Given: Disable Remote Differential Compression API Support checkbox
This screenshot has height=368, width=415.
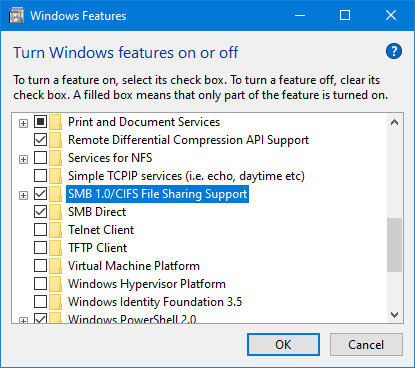Looking at the screenshot, I should (40, 140).
